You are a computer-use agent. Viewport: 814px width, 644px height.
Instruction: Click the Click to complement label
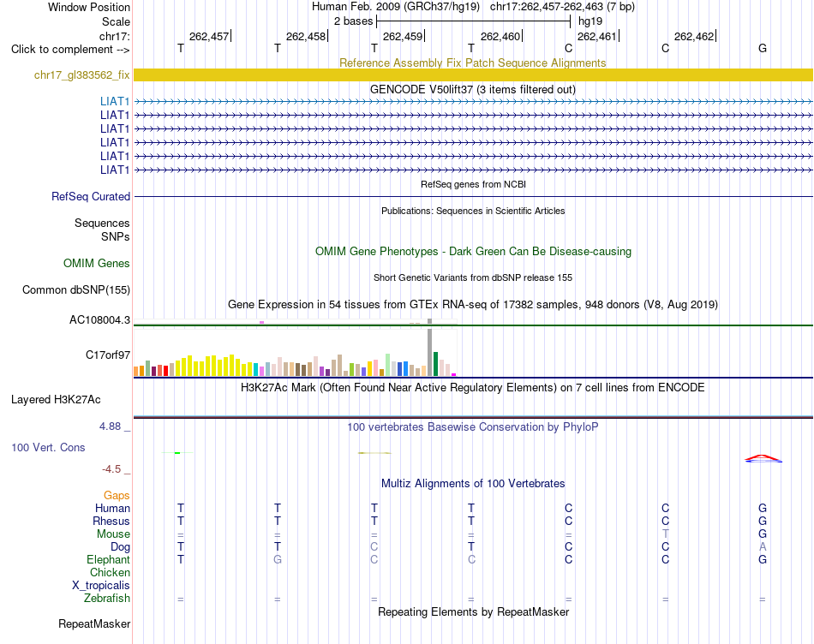pos(70,50)
